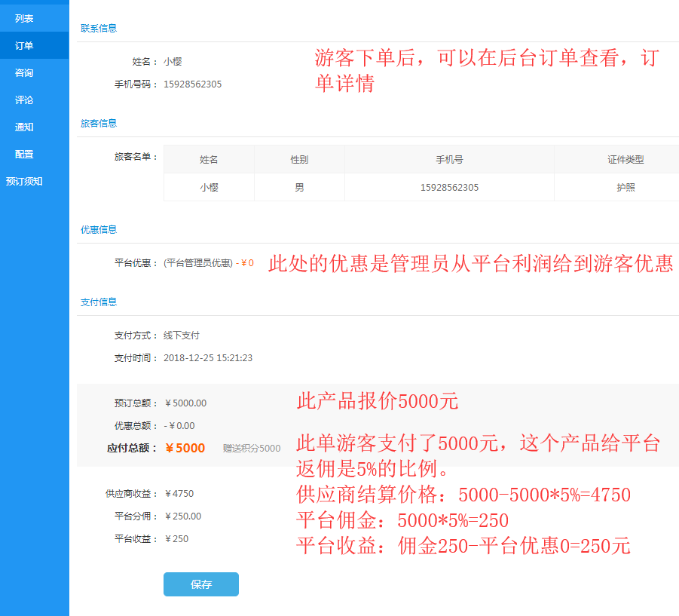
Task: Select 订单 in the left sidebar
Action: pyautogui.click(x=24, y=45)
